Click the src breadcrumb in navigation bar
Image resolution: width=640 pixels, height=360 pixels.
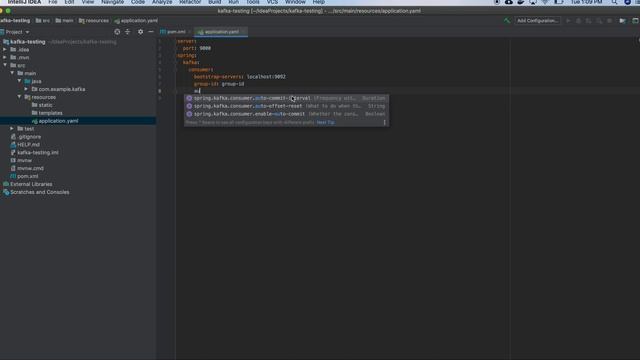pos(42,20)
